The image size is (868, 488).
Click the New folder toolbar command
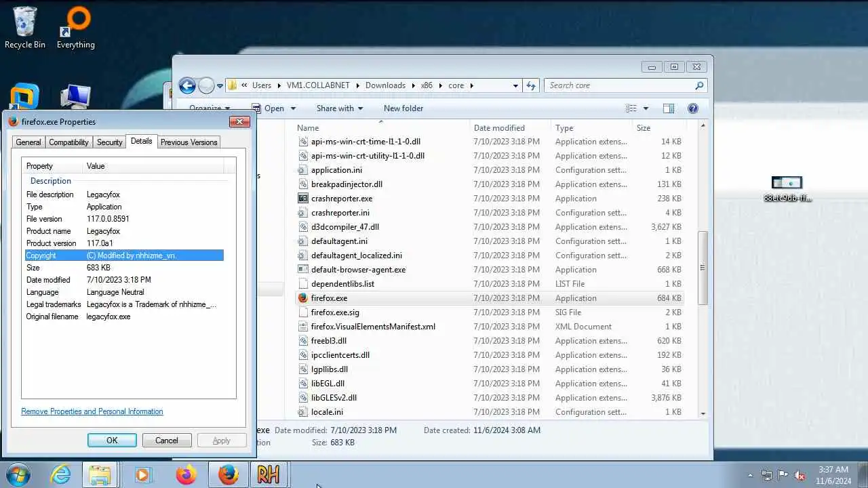pos(403,108)
